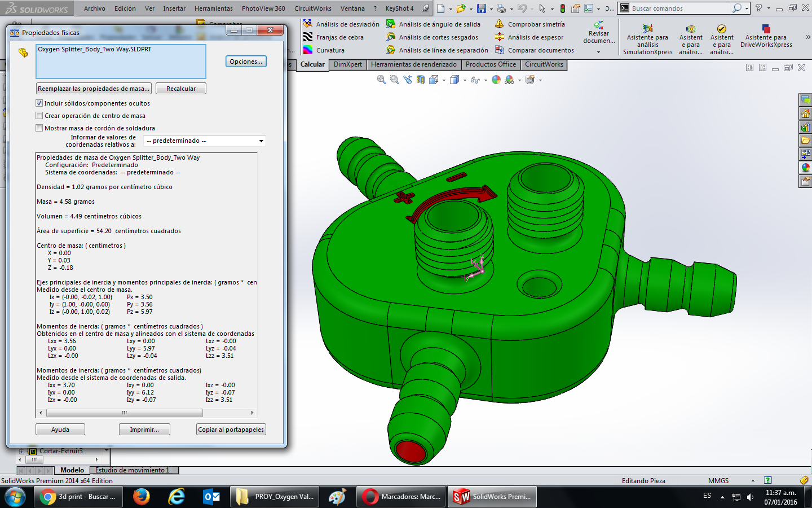Click the Help question mark icon
Image resolution: width=812 pixels, height=508 pixels.
[x=758, y=8]
